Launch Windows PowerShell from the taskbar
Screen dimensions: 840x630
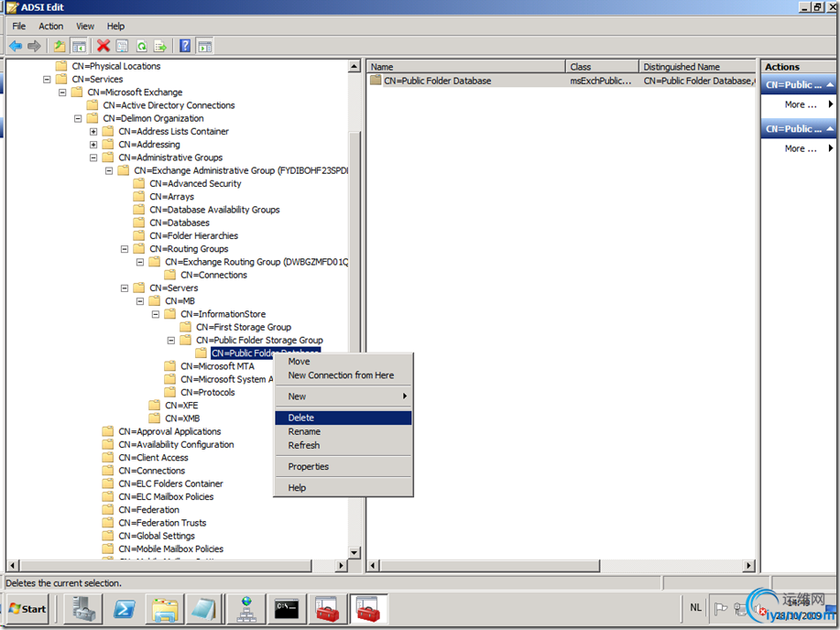click(x=125, y=609)
